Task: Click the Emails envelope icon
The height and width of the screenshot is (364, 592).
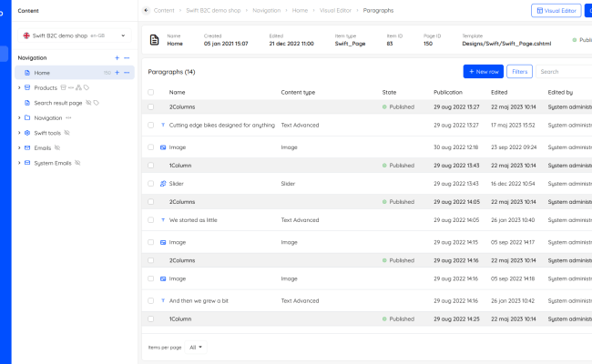Action: [x=27, y=147]
